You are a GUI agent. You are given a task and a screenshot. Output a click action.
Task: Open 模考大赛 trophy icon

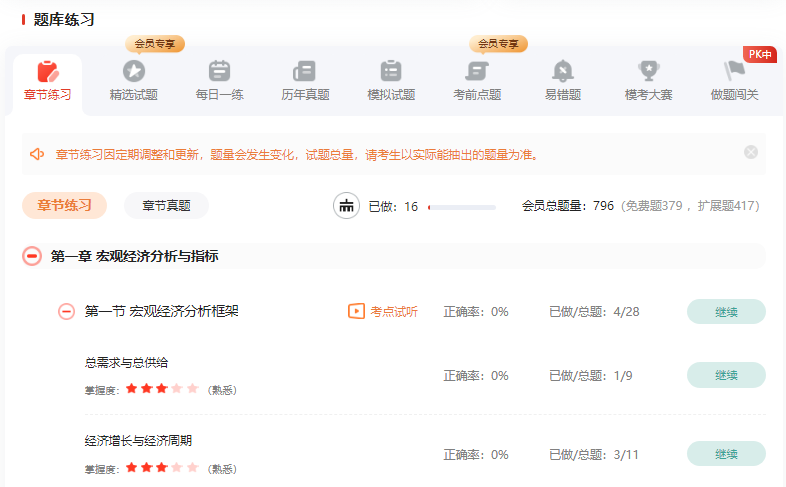(x=649, y=72)
